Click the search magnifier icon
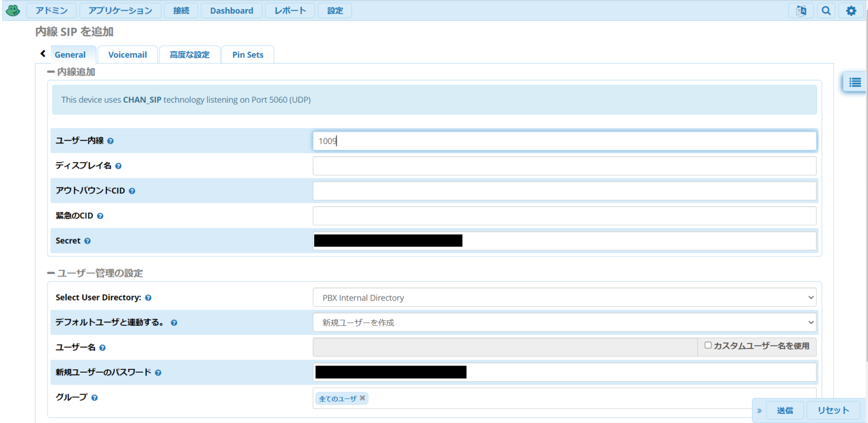Viewport: 868px width, 423px height. 826,10
